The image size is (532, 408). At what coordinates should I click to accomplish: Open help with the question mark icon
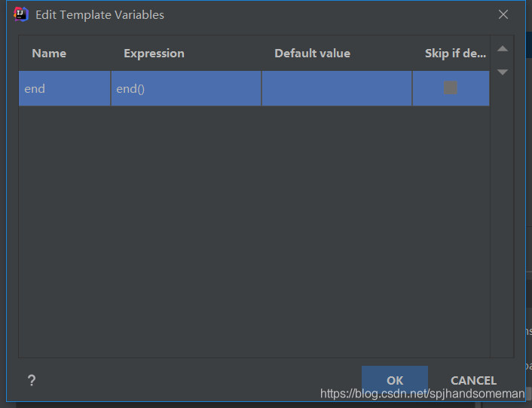[32, 381]
